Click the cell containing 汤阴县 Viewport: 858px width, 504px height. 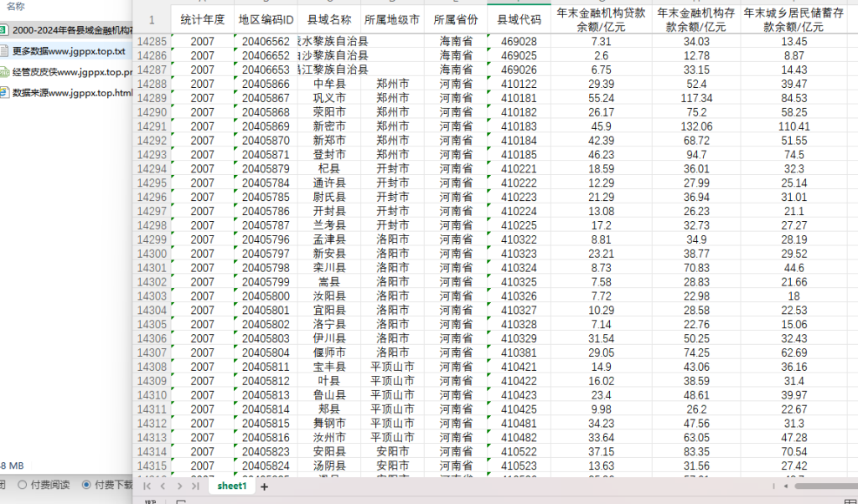[x=329, y=465]
